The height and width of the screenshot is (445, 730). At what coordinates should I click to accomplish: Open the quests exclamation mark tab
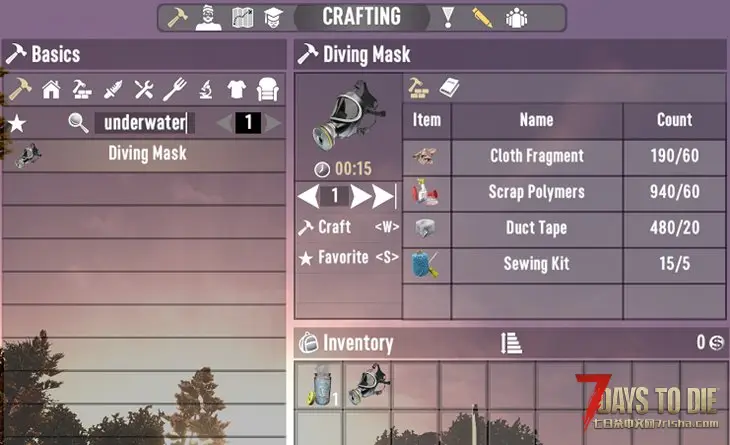pos(448,18)
